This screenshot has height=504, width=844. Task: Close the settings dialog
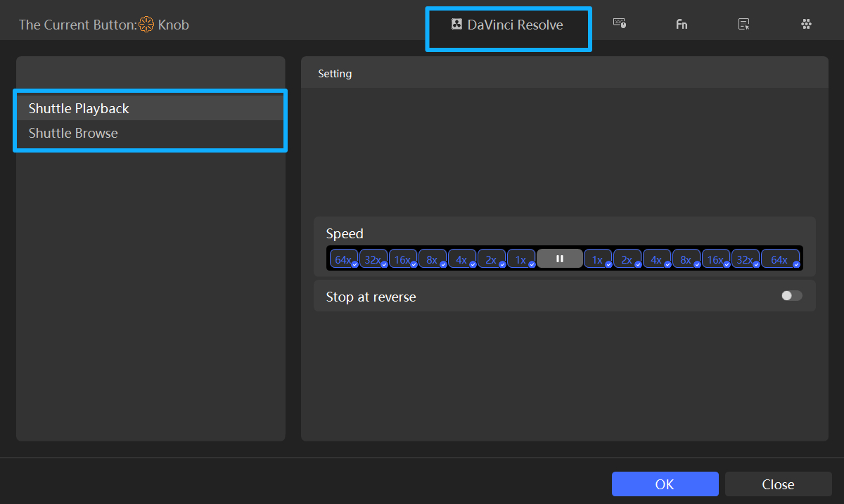[778, 484]
